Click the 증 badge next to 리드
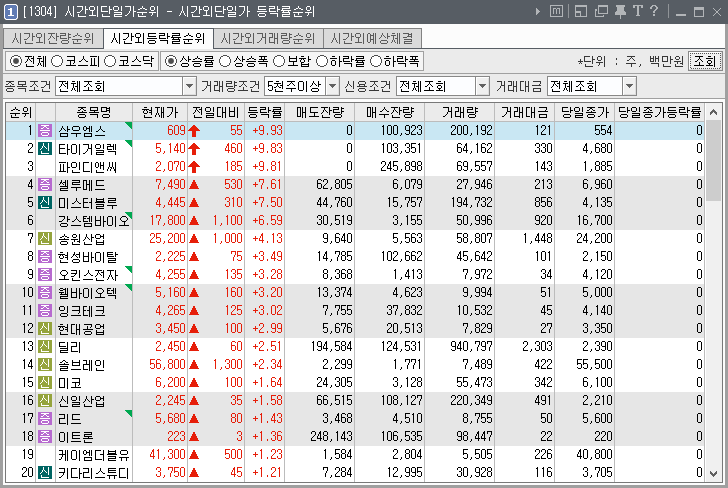 tap(45, 418)
